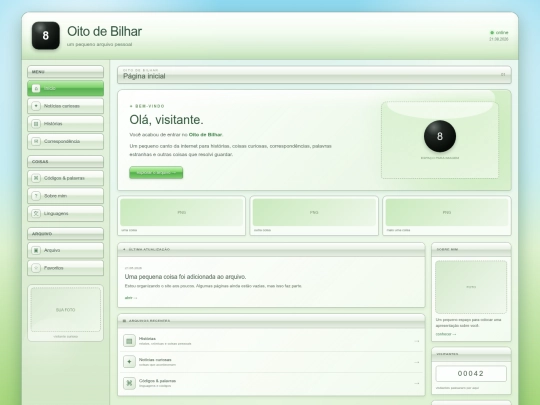This screenshot has width=540, height=405.
Task: Click the arrow on Códigos & palavras row
Action: (417, 383)
